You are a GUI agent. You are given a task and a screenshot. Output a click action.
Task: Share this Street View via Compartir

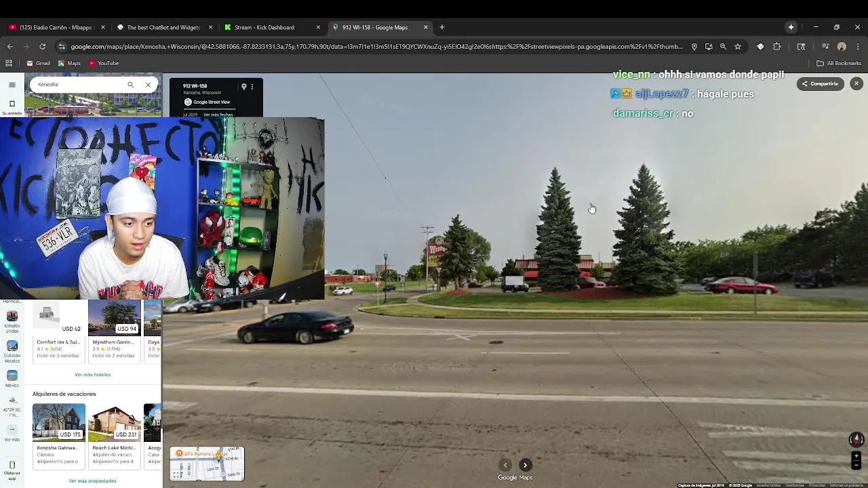coord(820,84)
